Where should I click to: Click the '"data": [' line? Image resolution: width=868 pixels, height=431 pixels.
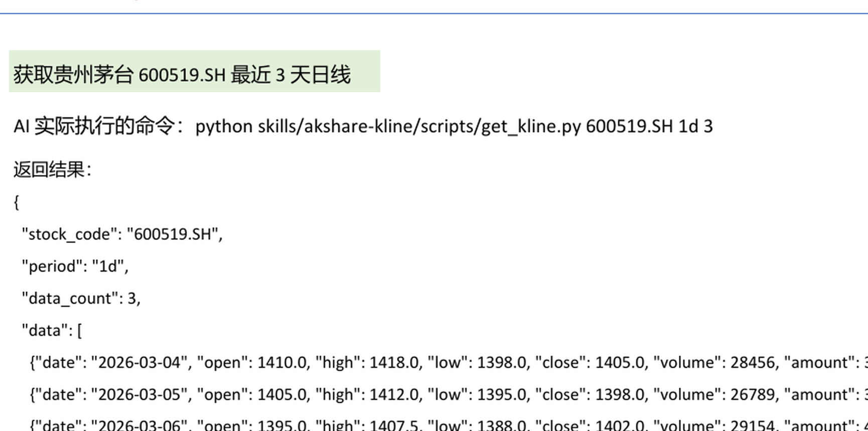click(x=52, y=330)
